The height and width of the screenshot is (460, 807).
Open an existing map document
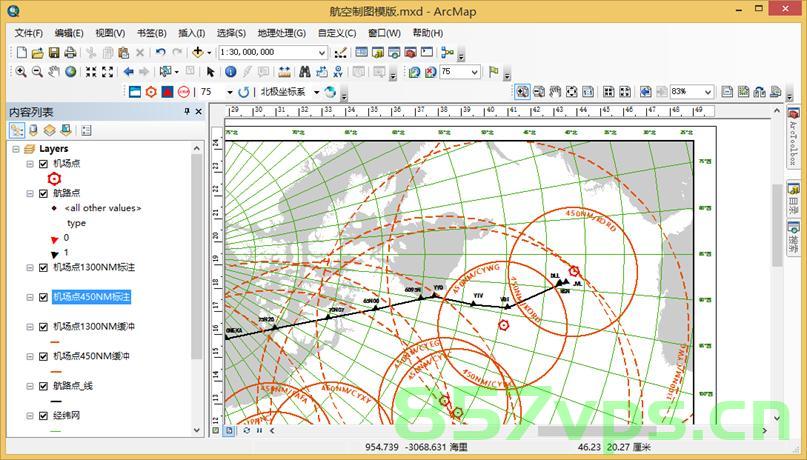pyautogui.click(x=38, y=52)
